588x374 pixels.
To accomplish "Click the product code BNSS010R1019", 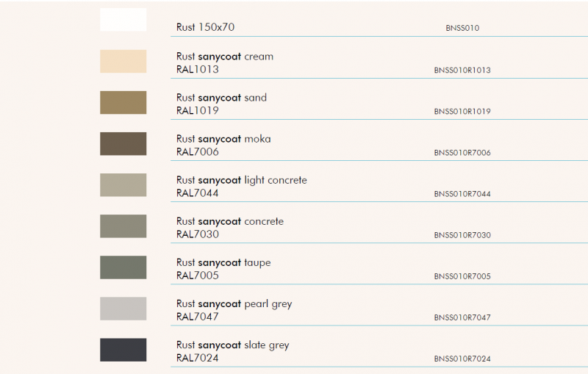I will [x=462, y=111].
